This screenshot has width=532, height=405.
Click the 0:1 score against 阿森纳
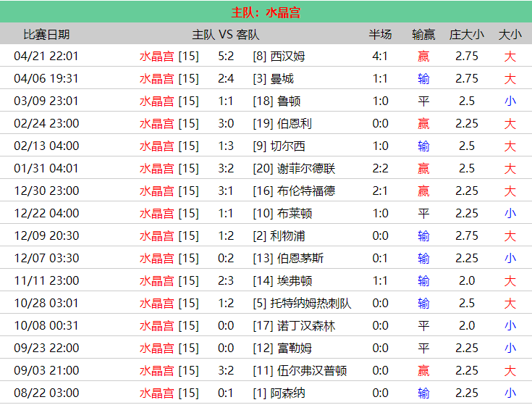click(226, 393)
